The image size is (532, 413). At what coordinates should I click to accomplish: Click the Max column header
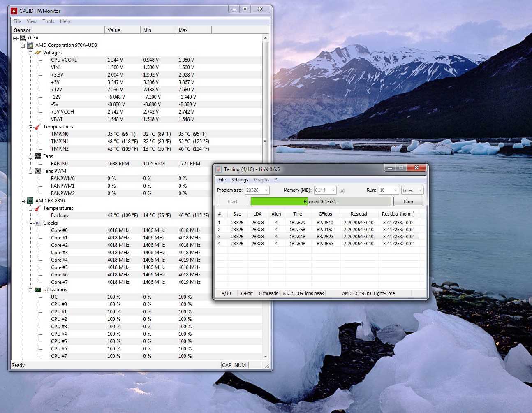(x=194, y=30)
